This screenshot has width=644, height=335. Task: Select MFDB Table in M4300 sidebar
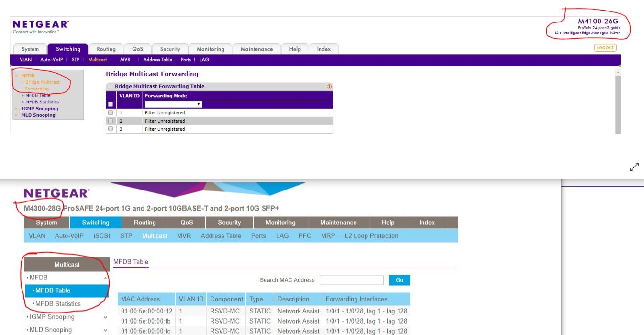click(67, 290)
